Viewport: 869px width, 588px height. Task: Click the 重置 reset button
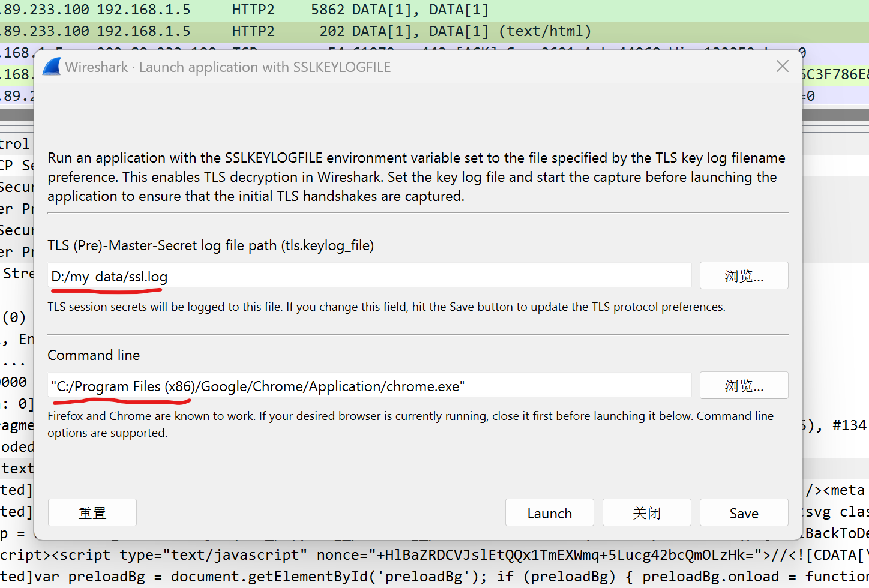[x=92, y=512]
